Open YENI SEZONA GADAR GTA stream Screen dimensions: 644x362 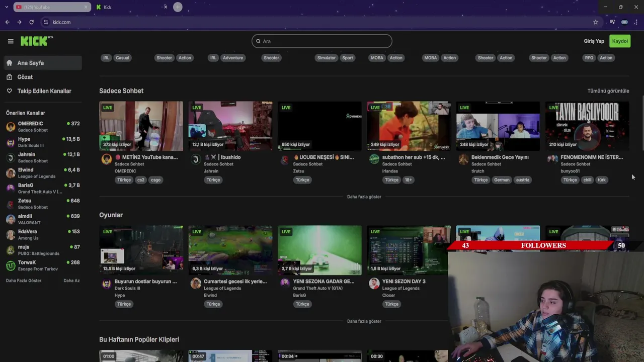click(x=319, y=250)
